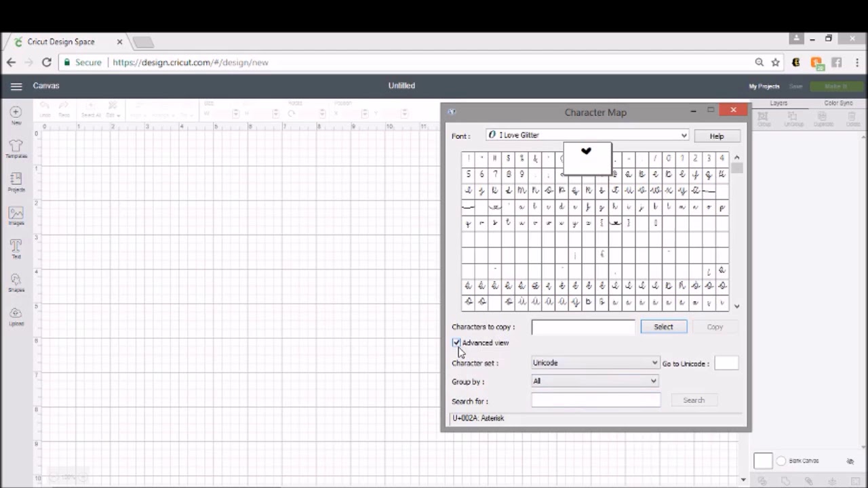Open the Shapes tool
Image resolution: width=868 pixels, height=488 pixels.
tap(16, 283)
